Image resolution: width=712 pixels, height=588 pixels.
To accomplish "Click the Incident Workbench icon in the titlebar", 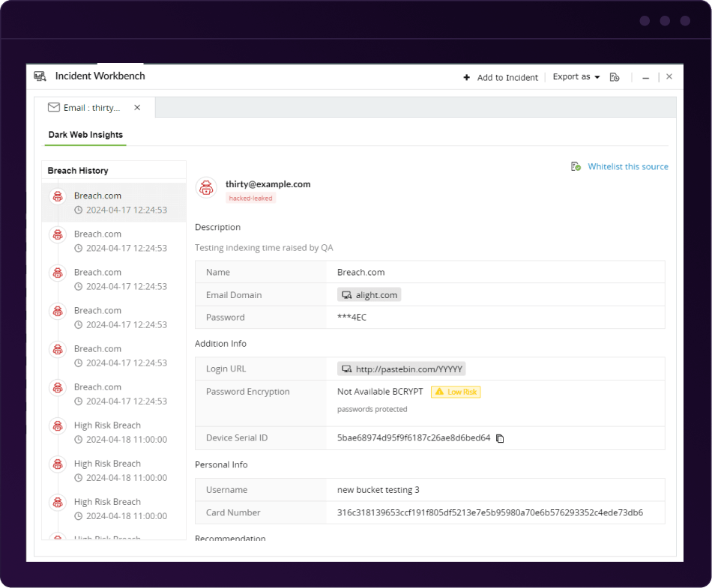I will [38, 76].
